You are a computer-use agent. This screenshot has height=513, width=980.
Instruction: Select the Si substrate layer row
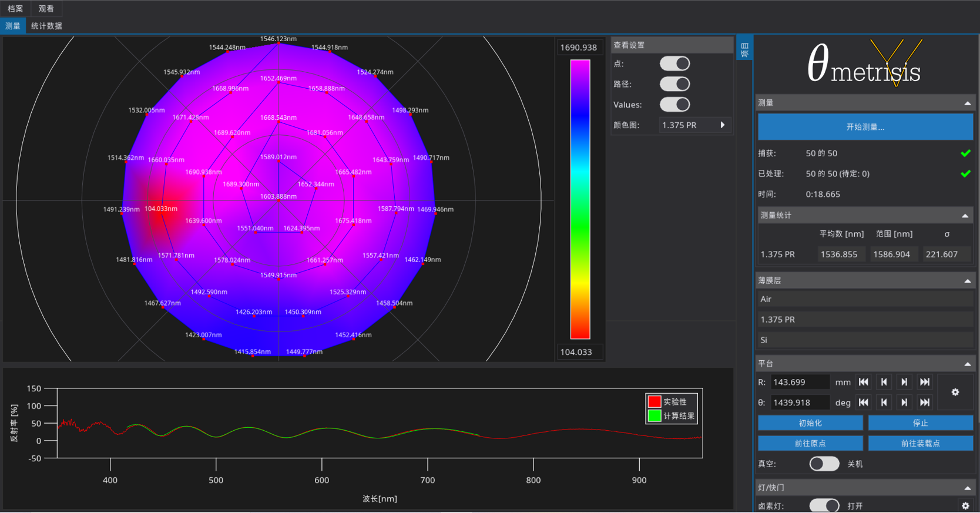tap(865, 340)
